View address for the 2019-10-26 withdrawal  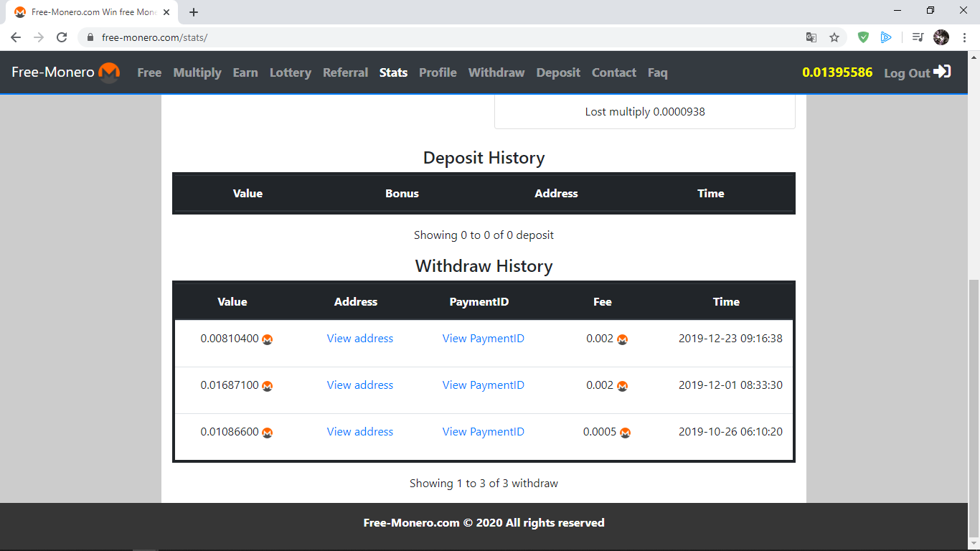(360, 432)
